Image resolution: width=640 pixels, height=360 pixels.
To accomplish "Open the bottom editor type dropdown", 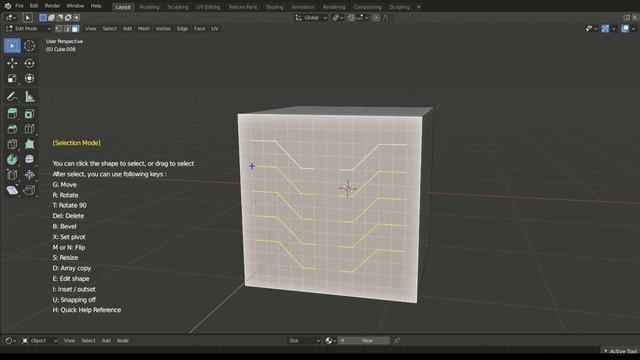I will (x=10, y=340).
